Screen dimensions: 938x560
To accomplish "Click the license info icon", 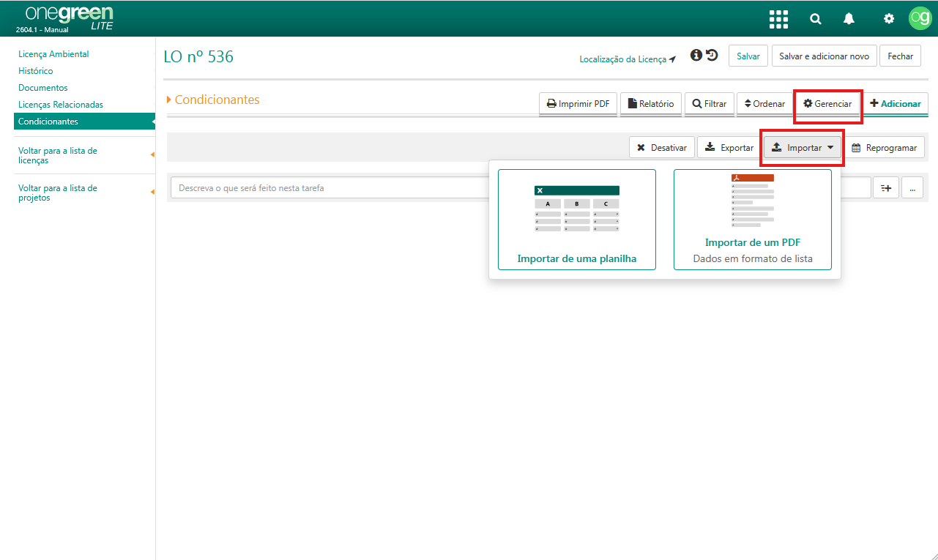I will coord(696,56).
